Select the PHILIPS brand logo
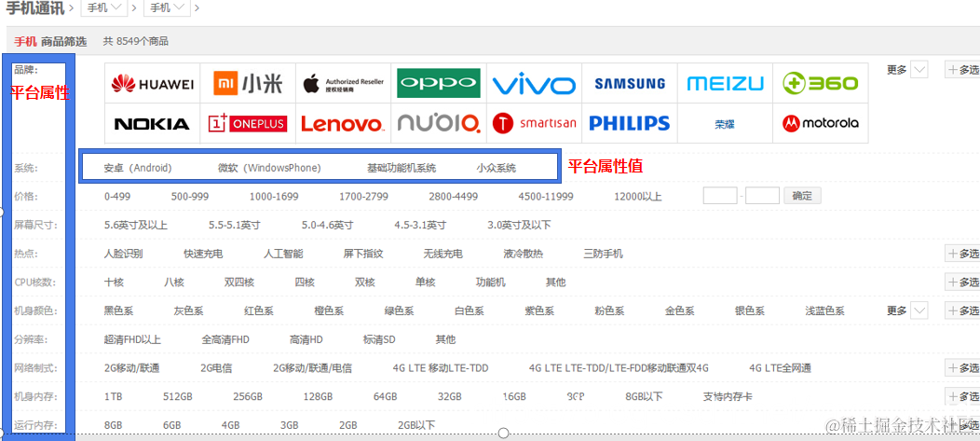 (630, 123)
